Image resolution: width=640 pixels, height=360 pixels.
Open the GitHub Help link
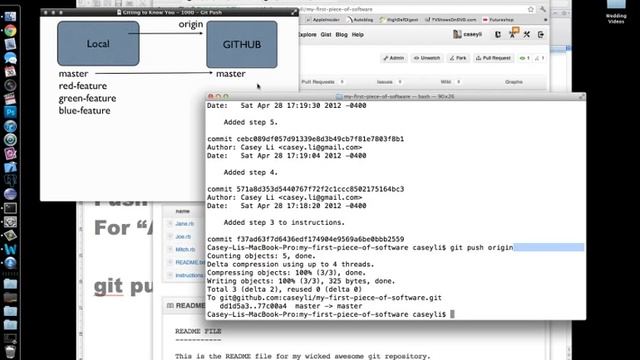pos(358,35)
